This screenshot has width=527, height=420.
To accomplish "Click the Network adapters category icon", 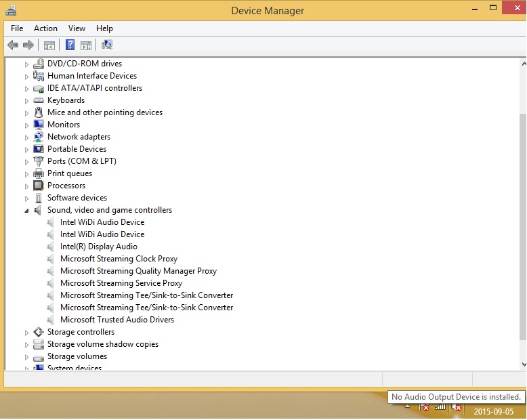I will pyautogui.click(x=39, y=137).
